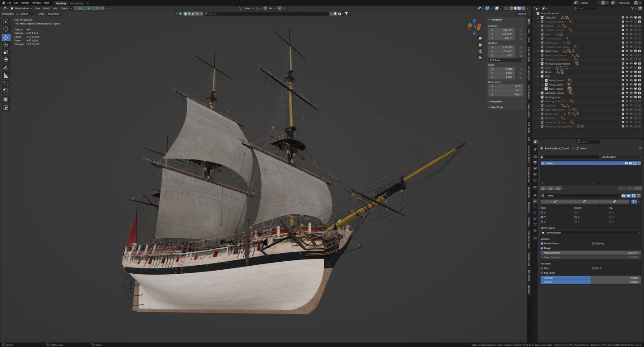Toggle Mirror modifier render camera icon in header
This screenshot has width=644, height=347.
pos(624,196)
